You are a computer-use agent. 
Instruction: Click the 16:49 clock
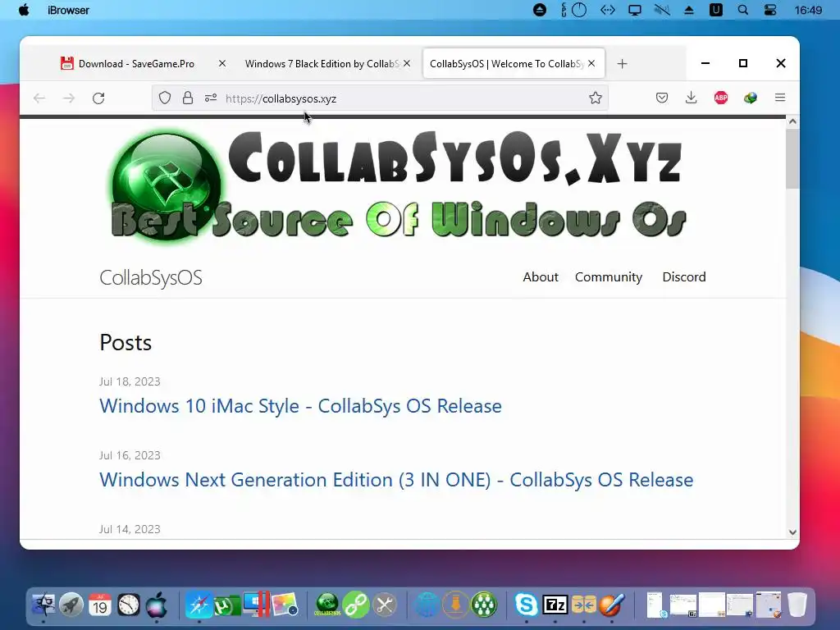point(808,10)
